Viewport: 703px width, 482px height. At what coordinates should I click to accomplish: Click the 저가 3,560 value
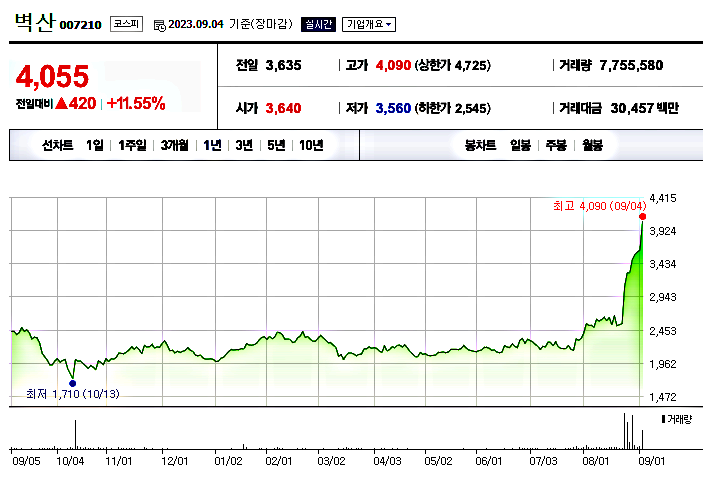393,108
